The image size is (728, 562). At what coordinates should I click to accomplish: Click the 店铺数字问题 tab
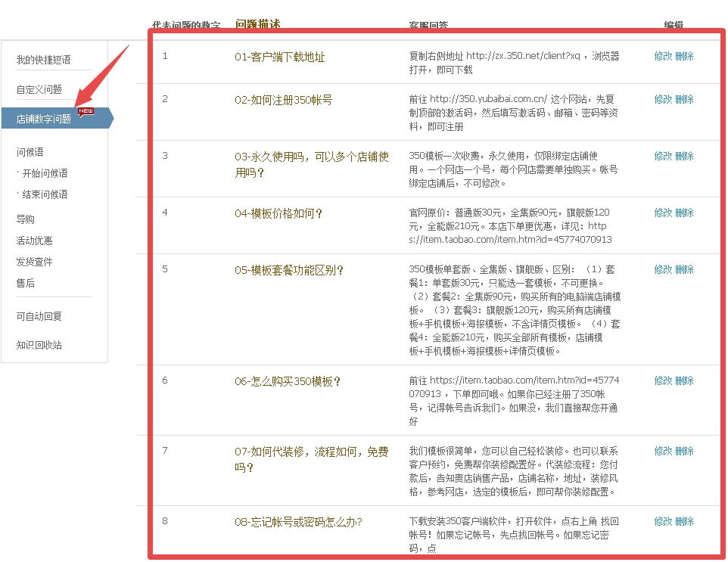pyautogui.click(x=44, y=119)
